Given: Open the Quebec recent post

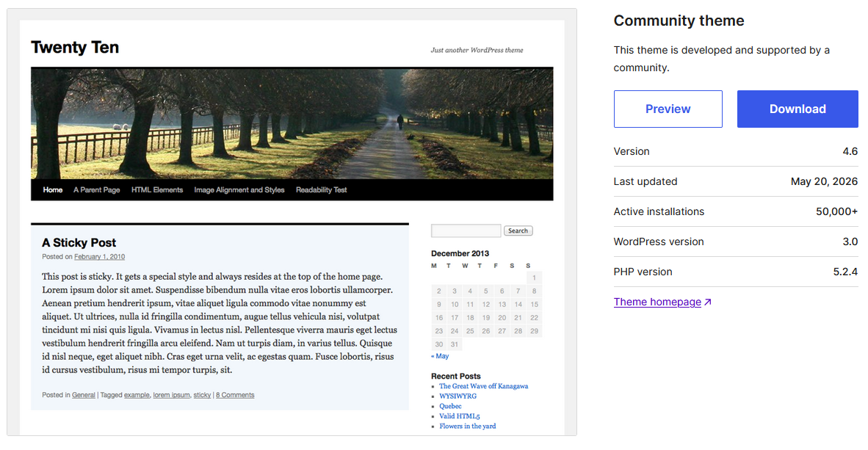Looking at the screenshot, I should click(x=450, y=406).
